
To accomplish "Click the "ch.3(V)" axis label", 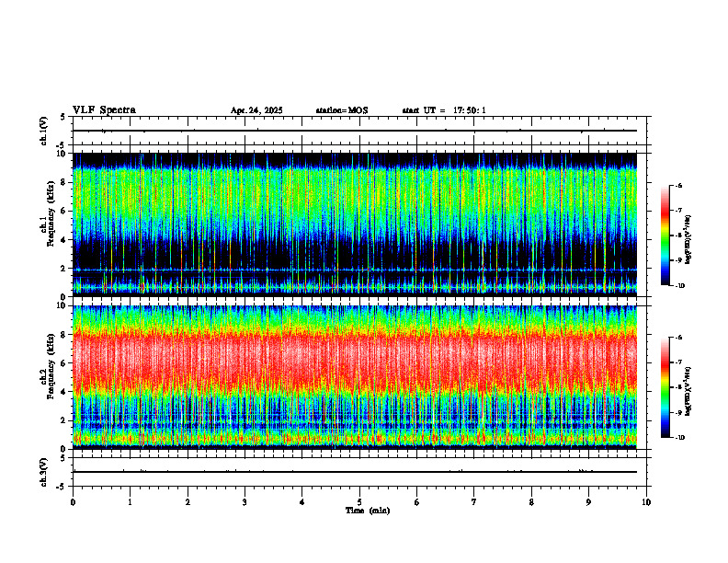I will pos(44,472).
